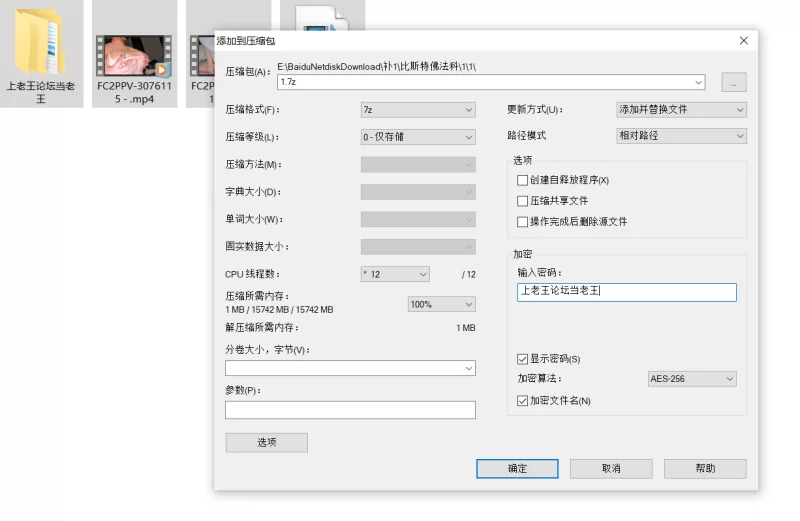
Task: Open the 路径模式 dropdown showing 相对路径
Action: point(681,136)
